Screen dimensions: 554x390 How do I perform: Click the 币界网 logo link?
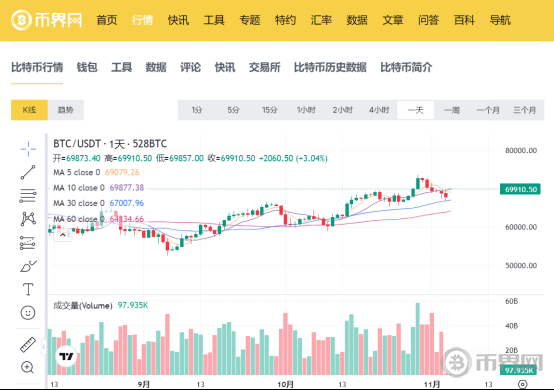pos(46,20)
